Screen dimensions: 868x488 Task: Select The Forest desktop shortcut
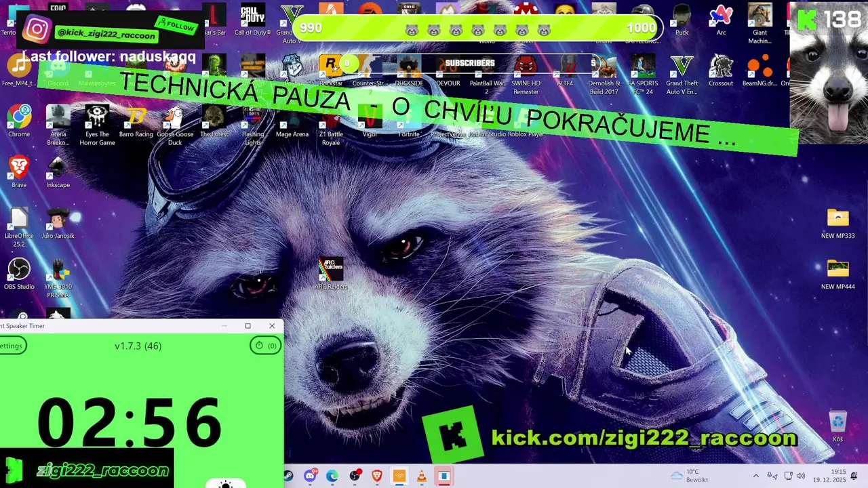[214, 121]
